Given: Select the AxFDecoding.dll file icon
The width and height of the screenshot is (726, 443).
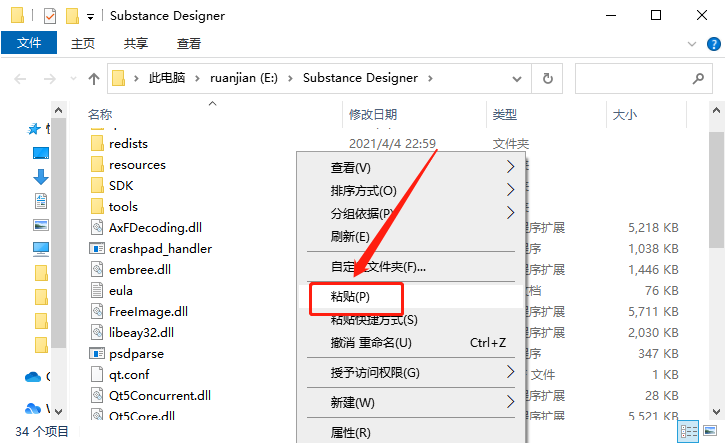Looking at the screenshot, I should 97,227.
